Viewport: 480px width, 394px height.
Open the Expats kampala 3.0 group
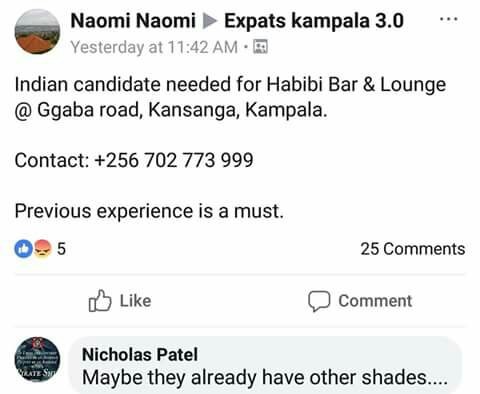pos(314,21)
